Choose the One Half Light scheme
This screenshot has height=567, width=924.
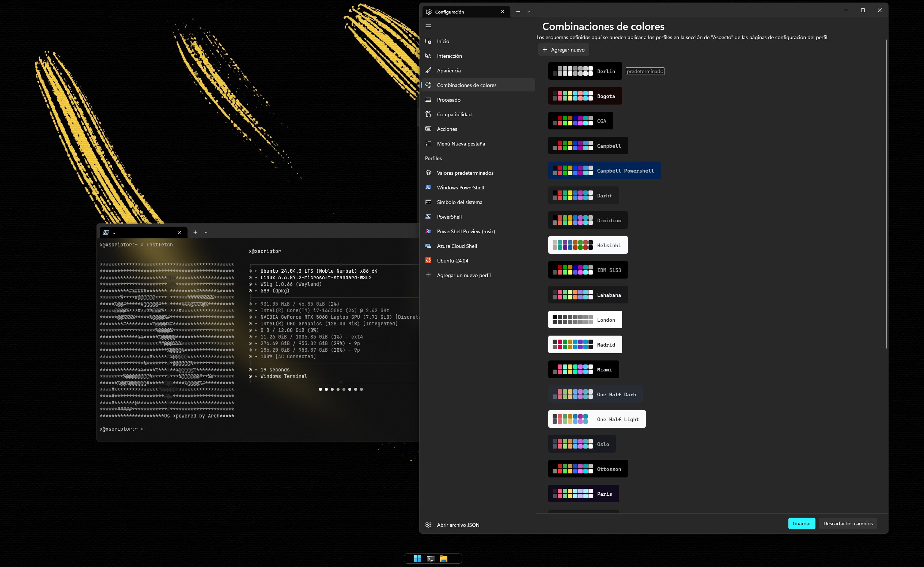pos(597,419)
